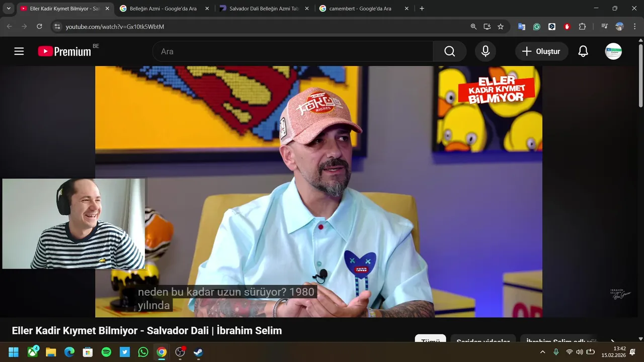Open Twitter app from taskbar
644x362 pixels.
point(125,352)
